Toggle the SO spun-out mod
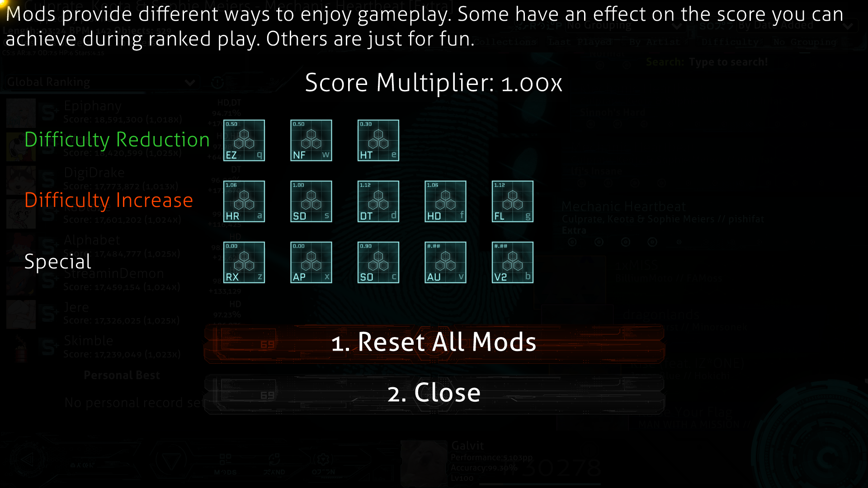The width and height of the screenshot is (868, 488). click(x=378, y=262)
